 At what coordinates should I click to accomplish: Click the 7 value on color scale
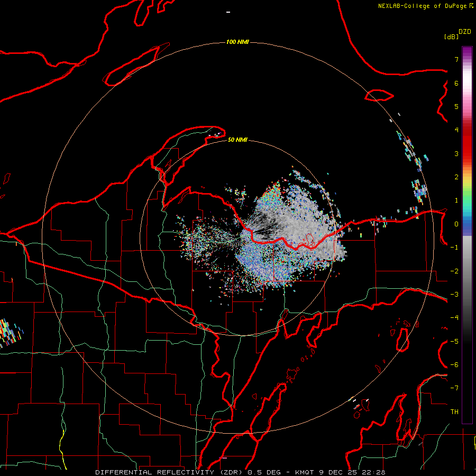pos(456,59)
